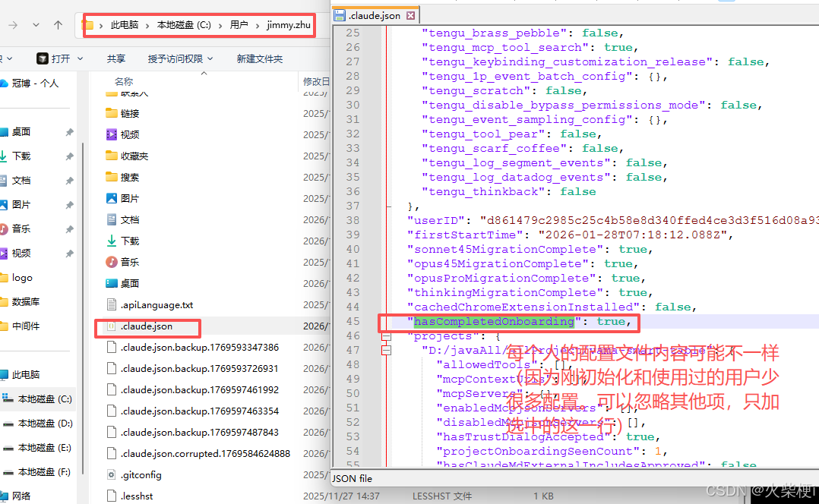Viewport: 819px width, 504px height.
Task: Select .claude.json.backup.1769597487843 file
Action: (200, 432)
